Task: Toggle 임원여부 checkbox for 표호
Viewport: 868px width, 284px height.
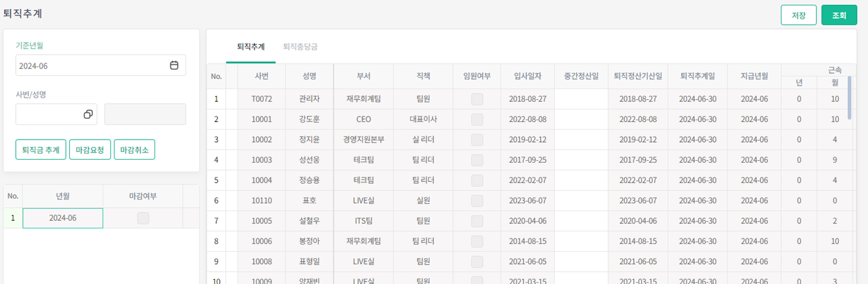Action: pyautogui.click(x=477, y=201)
